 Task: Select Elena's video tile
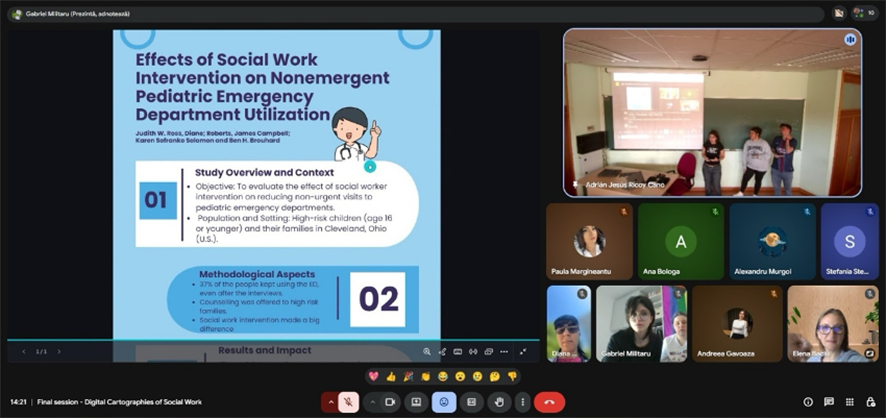[x=833, y=324]
